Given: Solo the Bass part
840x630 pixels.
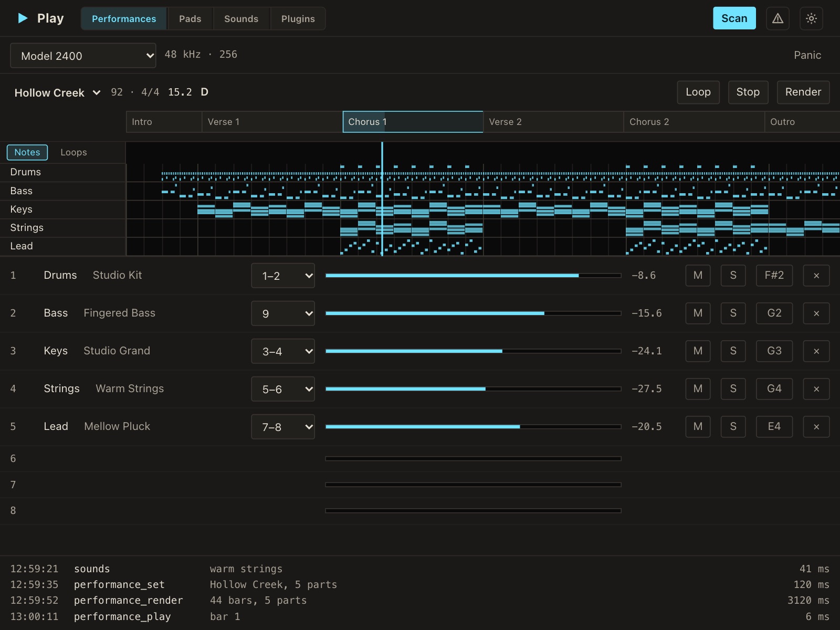Looking at the screenshot, I should (x=733, y=313).
